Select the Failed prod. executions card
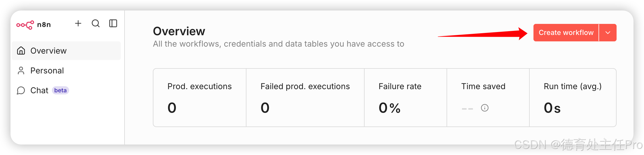This screenshot has height=155, width=644. (x=305, y=98)
